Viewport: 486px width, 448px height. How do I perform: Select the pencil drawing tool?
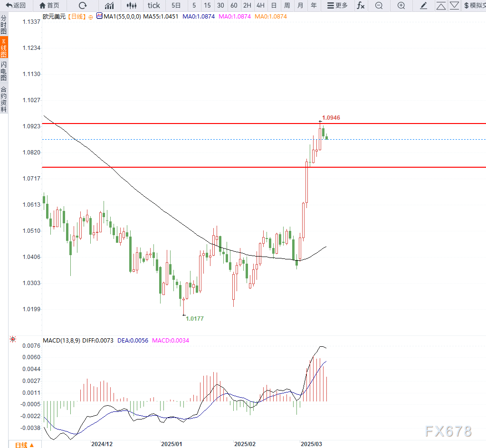click(424, 5)
